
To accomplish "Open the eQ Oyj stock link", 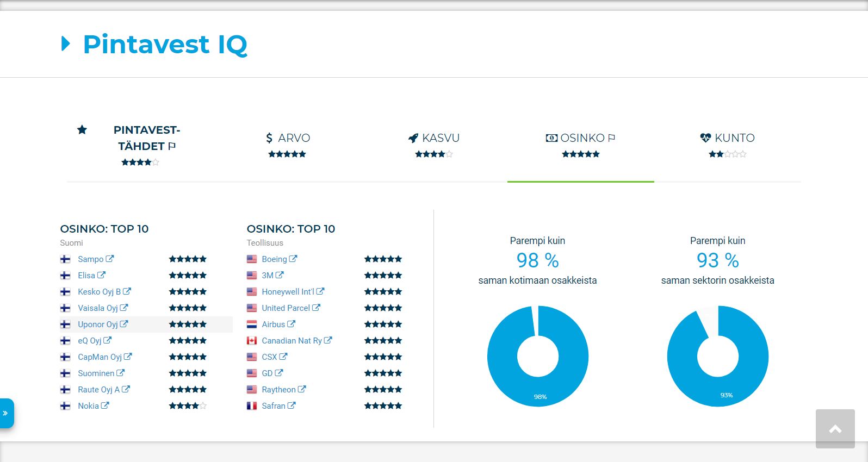I will 95,341.
